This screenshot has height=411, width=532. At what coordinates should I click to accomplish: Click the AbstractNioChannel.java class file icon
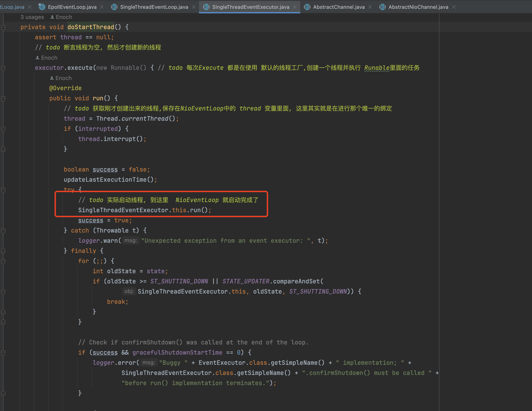pyautogui.click(x=382, y=7)
